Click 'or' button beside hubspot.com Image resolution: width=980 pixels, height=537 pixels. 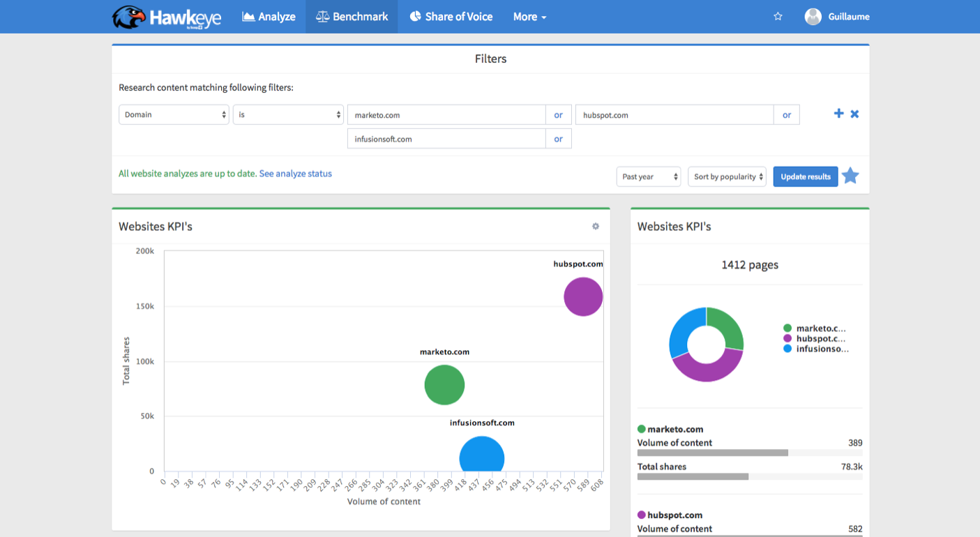click(x=787, y=115)
